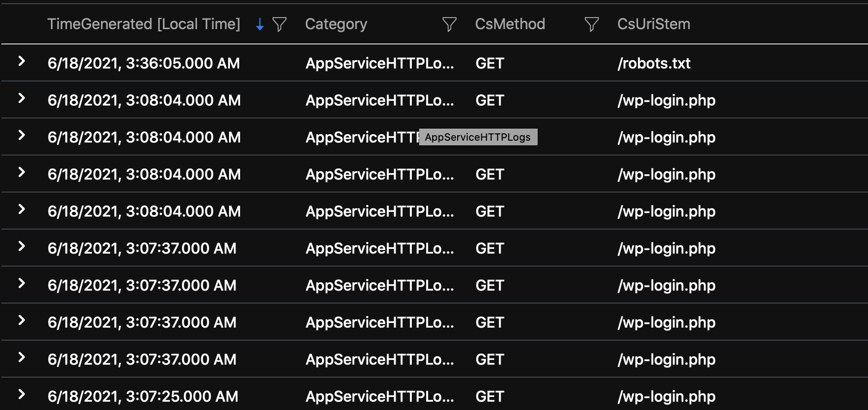Select GET cell in the /robots.txt row
The height and width of the screenshot is (410, 868).
(x=490, y=63)
